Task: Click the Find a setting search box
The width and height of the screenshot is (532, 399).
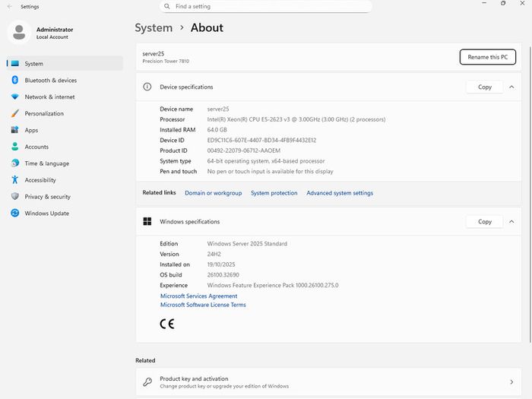Action: point(266,6)
